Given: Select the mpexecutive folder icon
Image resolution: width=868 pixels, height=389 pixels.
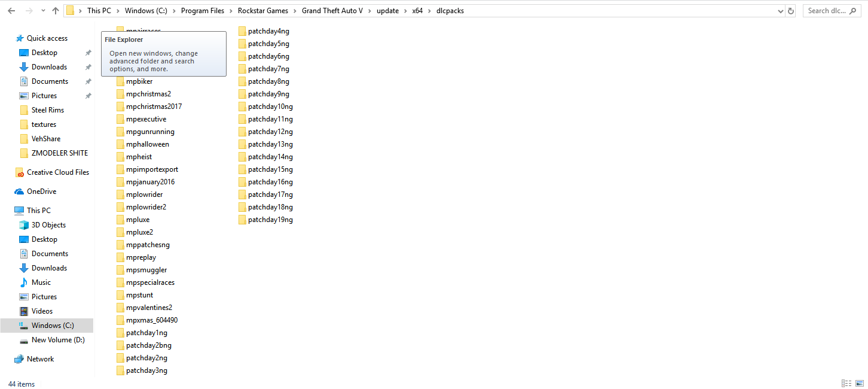Looking at the screenshot, I should click(120, 119).
